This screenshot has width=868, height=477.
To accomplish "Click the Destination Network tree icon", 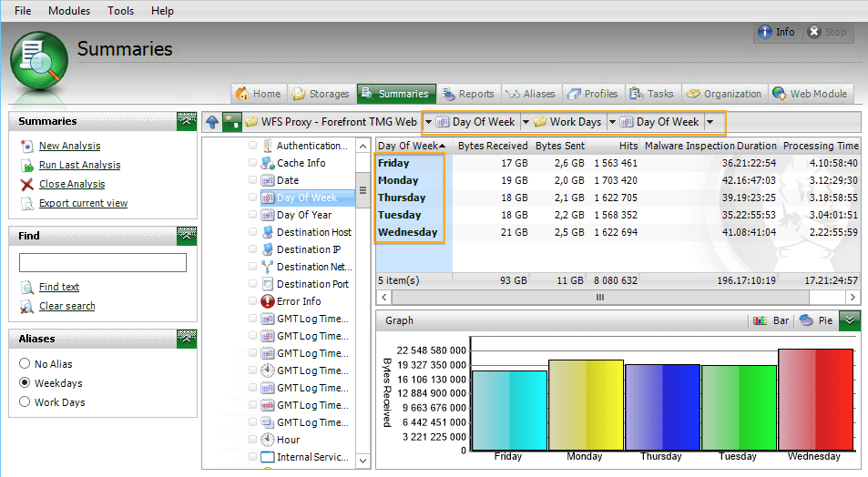I will (x=268, y=267).
